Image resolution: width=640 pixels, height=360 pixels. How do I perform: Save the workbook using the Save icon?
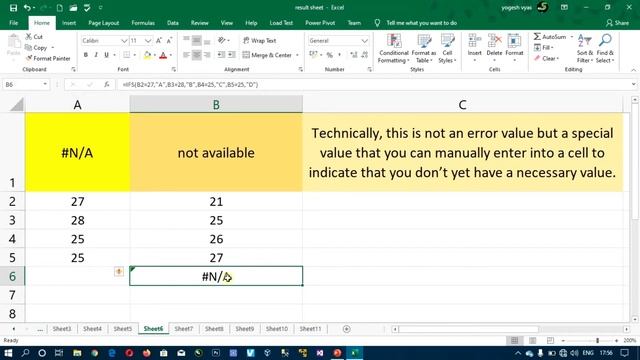13,8
